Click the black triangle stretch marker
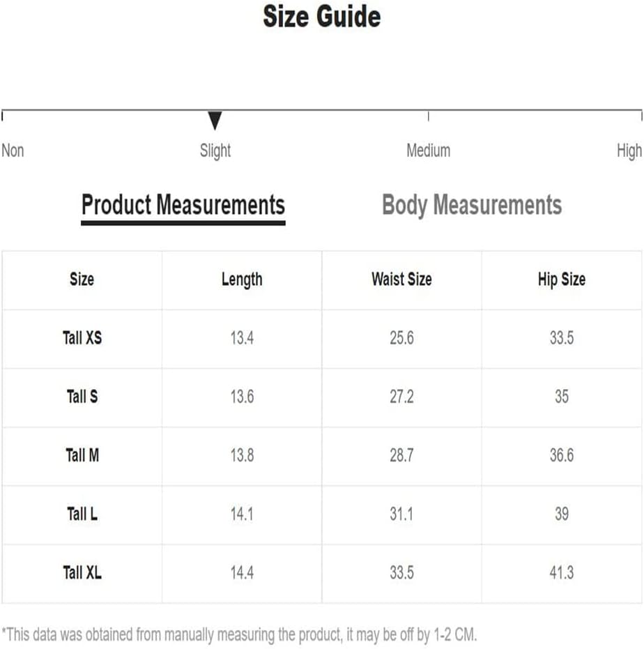644x649 pixels. coord(215,121)
